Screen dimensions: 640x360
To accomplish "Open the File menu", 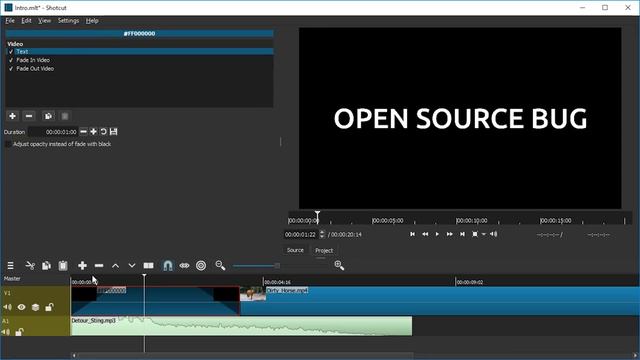I will click(x=10, y=21).
